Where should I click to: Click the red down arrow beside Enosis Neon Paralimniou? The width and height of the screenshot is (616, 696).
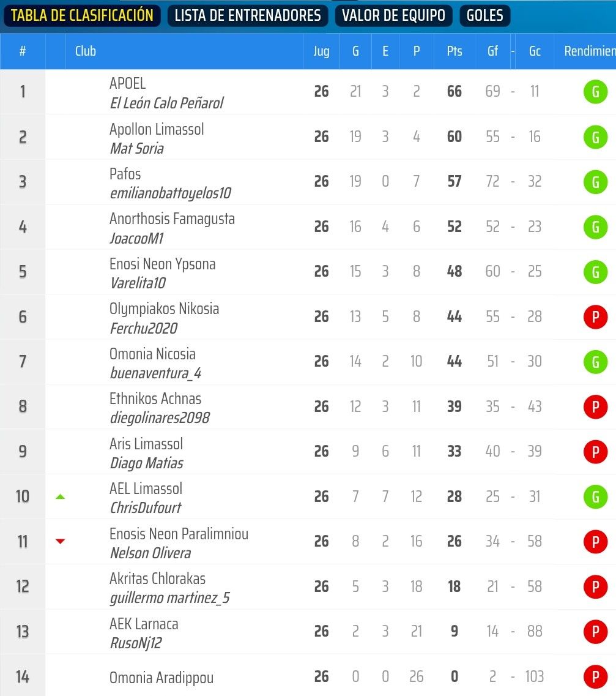click(x=60, y=541)
